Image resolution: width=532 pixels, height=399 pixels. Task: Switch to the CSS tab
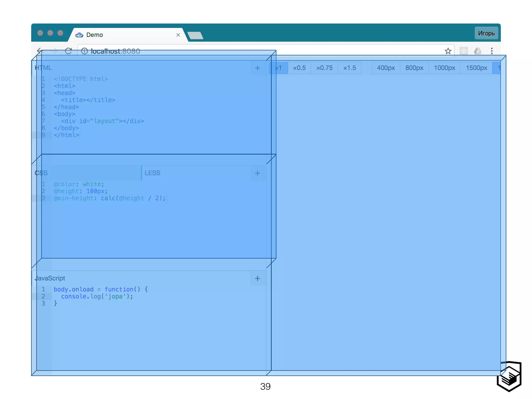click(x=41, y=173)
